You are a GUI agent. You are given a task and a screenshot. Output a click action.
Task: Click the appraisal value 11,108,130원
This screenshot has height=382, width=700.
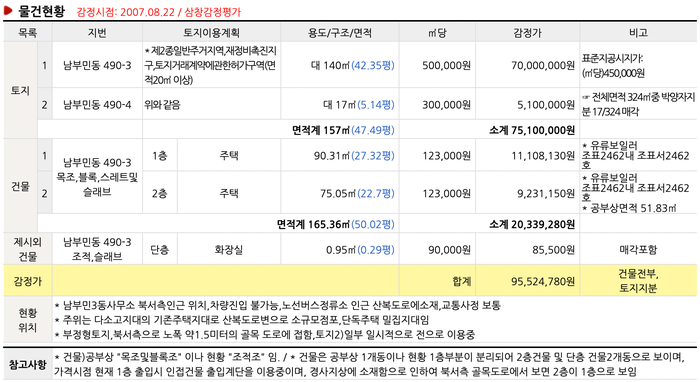click(543, 156)
